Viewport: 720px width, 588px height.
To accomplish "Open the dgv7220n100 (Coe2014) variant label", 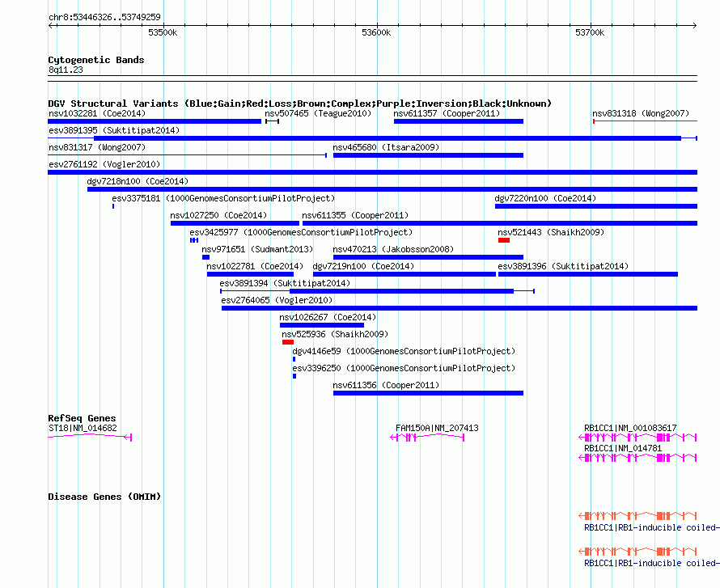I will [x=545, y=198].
